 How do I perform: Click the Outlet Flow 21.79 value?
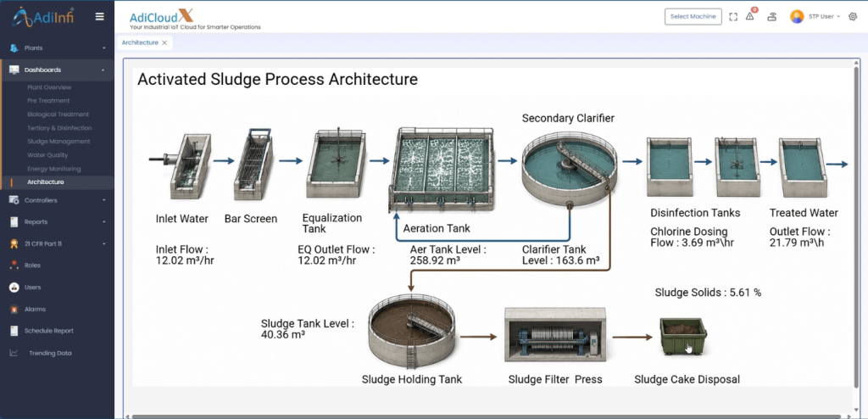pos(800,237)
